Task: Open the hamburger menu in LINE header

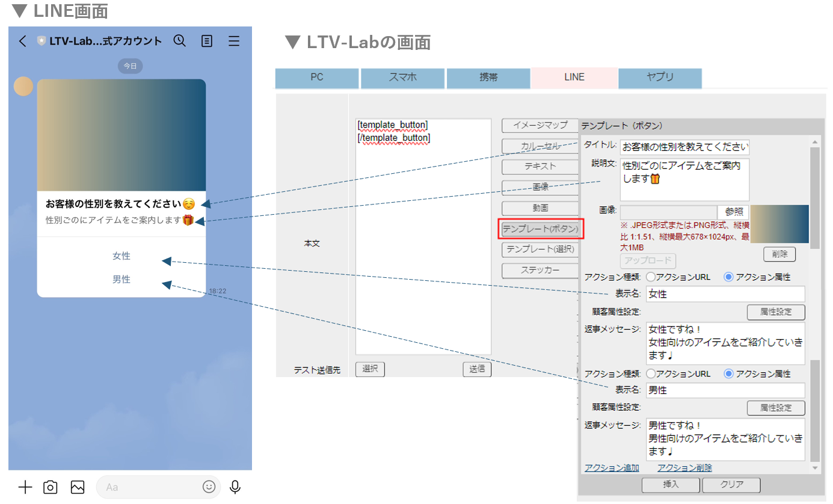Action: point(234,41)
